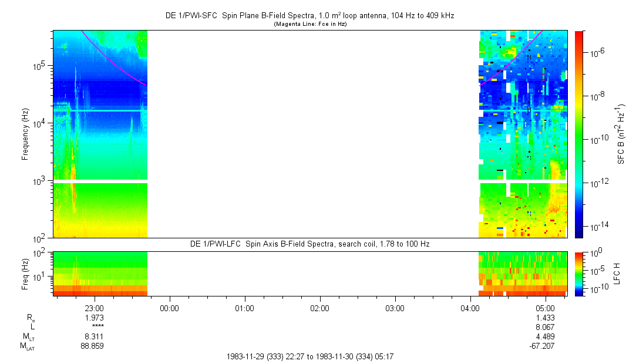Viewport: 636px width, 364px height.
Task: Click the SFC B colorbar label
Action: pos(621,134)
